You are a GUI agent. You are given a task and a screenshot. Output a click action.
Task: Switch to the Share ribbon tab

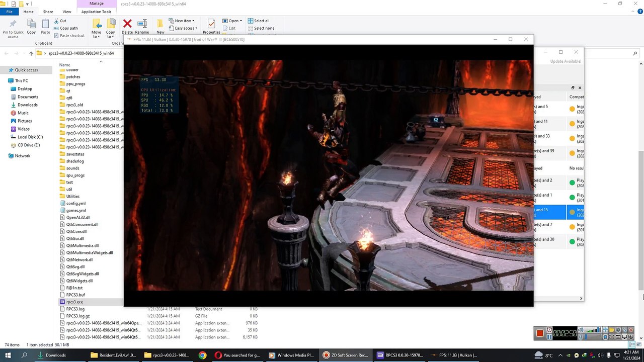click(48, 12)
